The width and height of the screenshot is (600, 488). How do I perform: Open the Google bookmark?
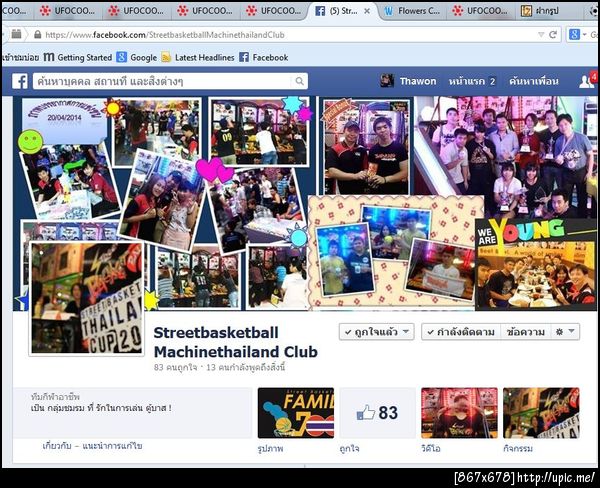tap(137, 57)
